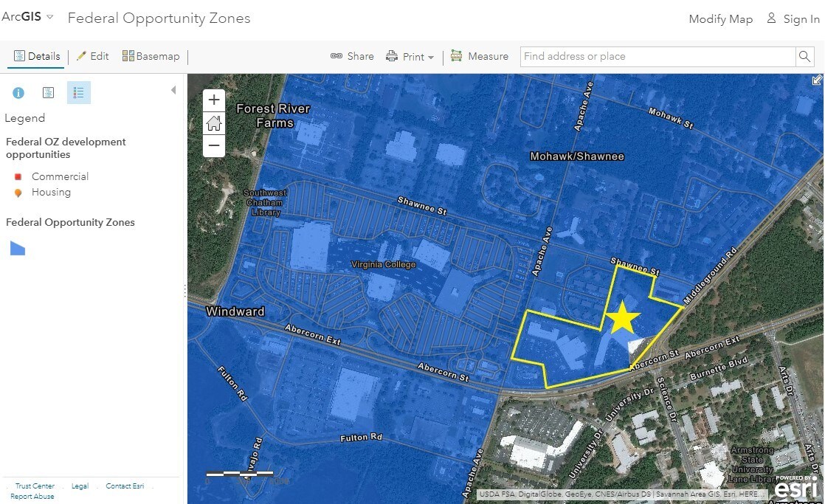Open the About info panel icon
Viewport: 825px width, 504px height.
coord(18,93)
